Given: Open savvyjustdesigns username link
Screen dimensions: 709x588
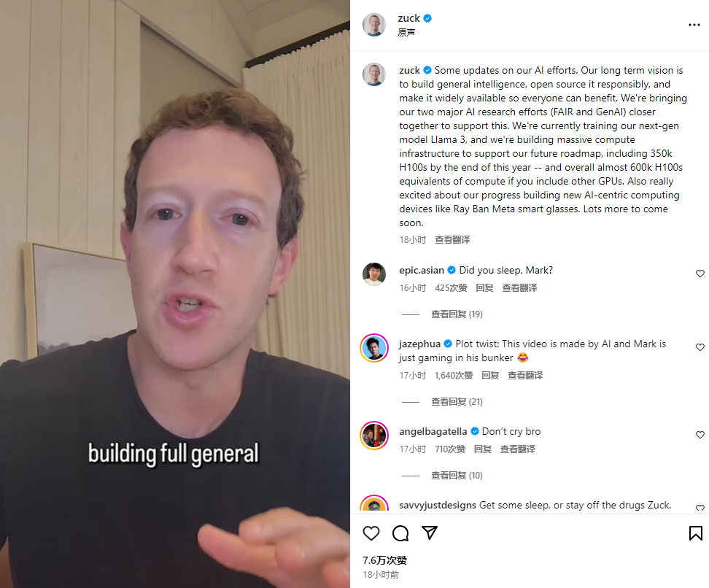Looking at the screenshot, I should [437, 506].
